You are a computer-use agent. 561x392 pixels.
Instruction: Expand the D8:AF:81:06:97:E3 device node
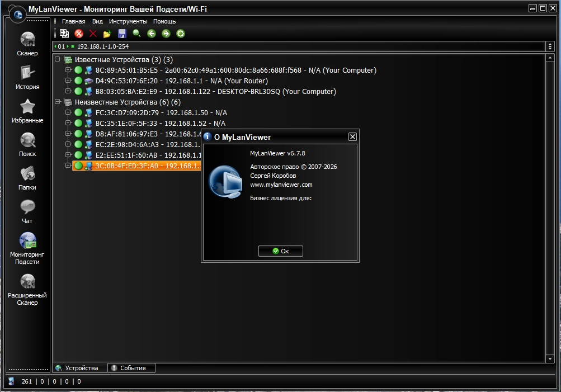68,134
